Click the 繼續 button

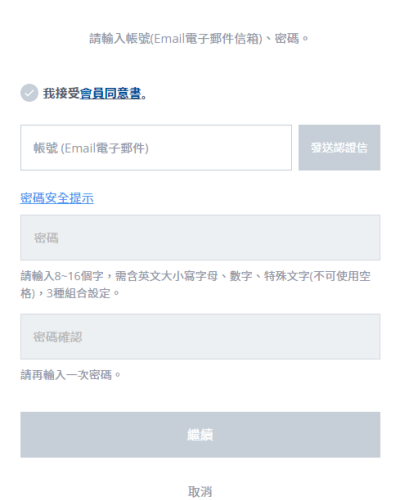(200, 435)
